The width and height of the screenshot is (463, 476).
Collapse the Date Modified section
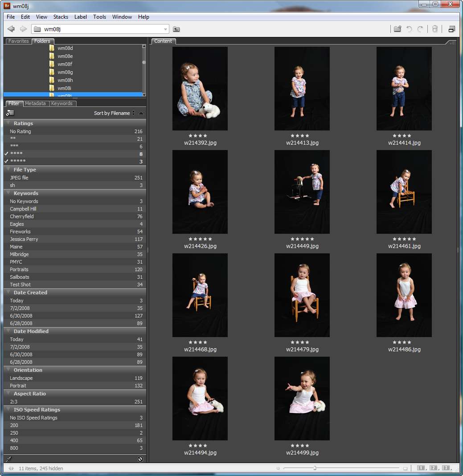point(8,331)
